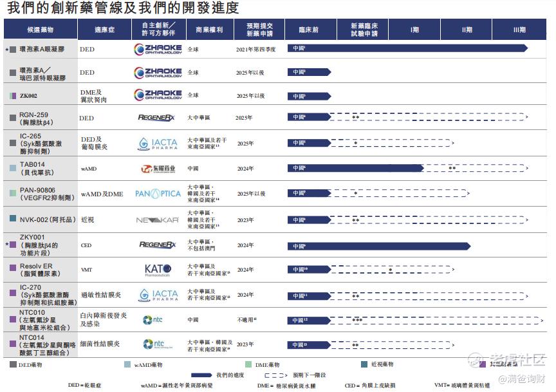Screen dimensions: 556x392
Task: Click the NEVAKAR logo in the NVK-002 row
Action: pyautogui.click(x=158, y=220)
